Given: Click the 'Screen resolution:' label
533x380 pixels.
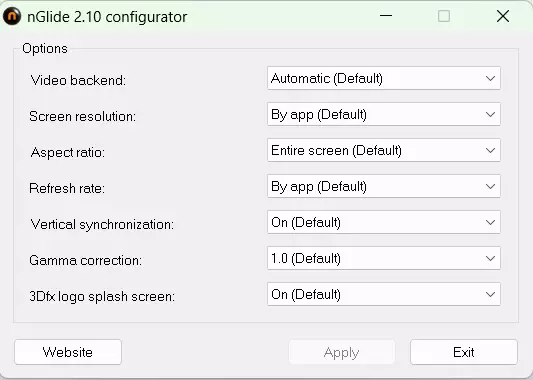Looking at the screenshot, I should pyautogui.click(x=83, y=117).
